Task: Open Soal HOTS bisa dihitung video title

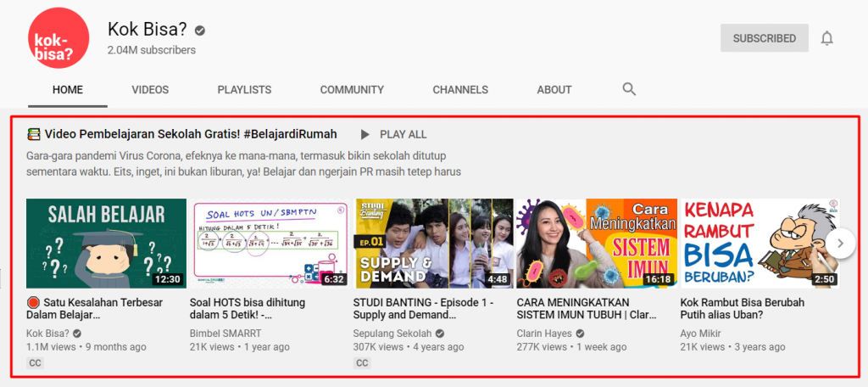Action: click(x=248, y=309)
